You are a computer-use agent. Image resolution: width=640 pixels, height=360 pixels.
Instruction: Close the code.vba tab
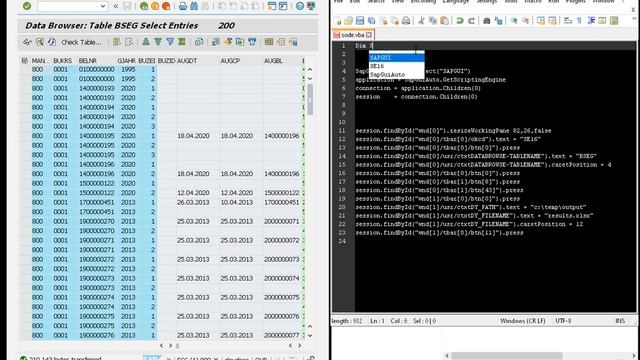point(369,35)
